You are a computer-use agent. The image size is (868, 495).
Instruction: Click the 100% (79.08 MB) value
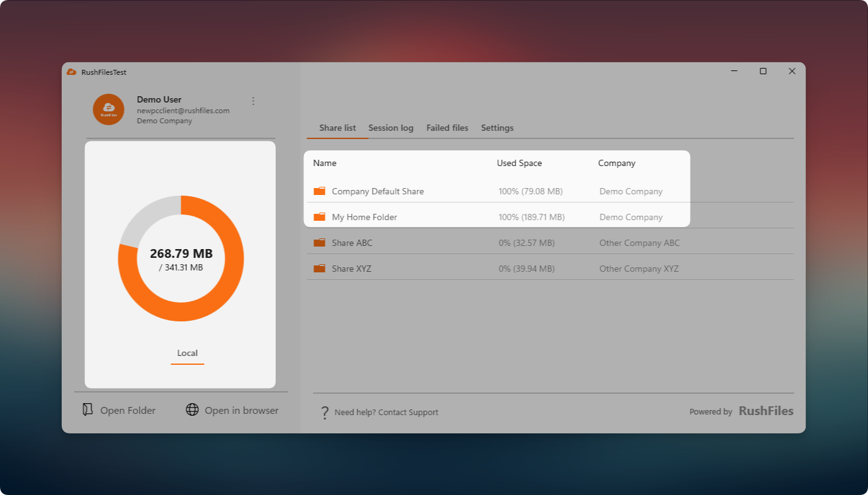click(x=531, y=191)
